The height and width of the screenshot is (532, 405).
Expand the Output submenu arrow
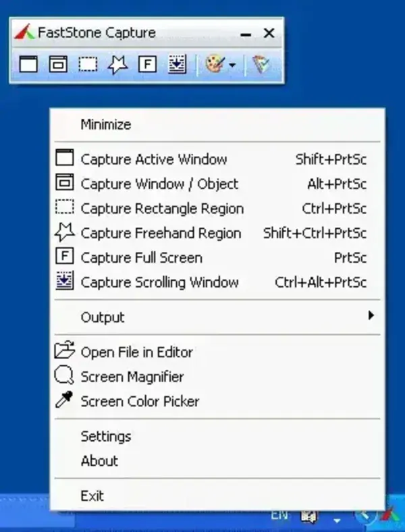[371, 315]
